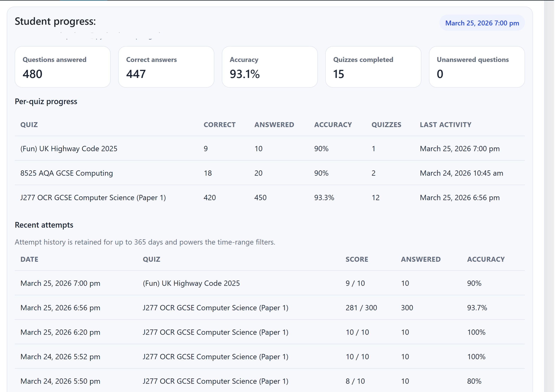Click the Unanswered questions card

point(477,67)
